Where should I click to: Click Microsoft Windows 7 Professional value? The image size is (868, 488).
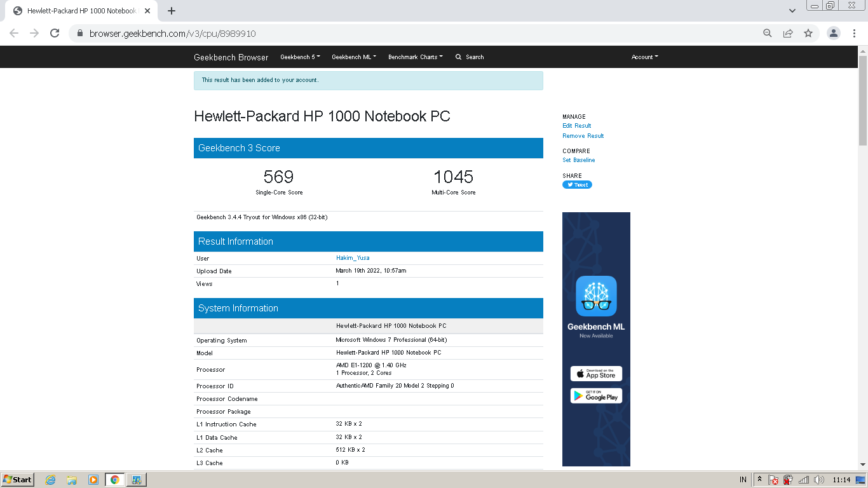pyautogui.click(x=391, y=340)
